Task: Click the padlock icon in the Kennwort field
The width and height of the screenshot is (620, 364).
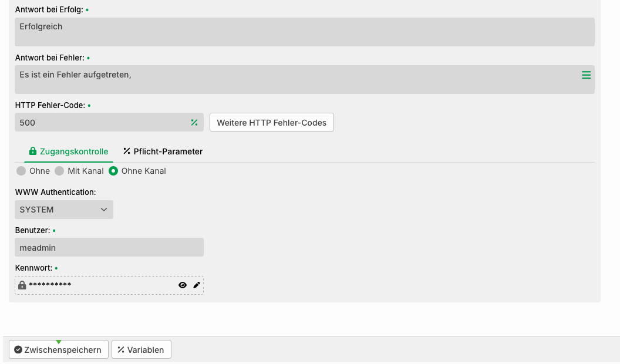Action: coord(22,285)
